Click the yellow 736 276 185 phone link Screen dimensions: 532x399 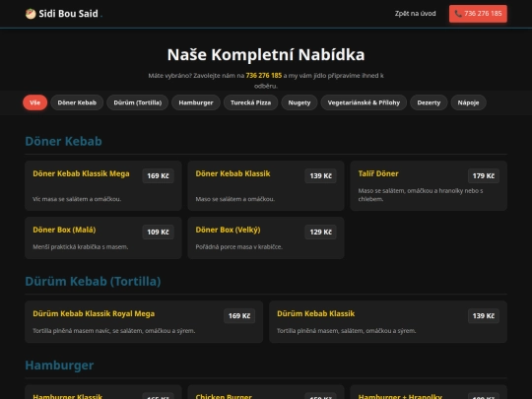tap(264, 75)
